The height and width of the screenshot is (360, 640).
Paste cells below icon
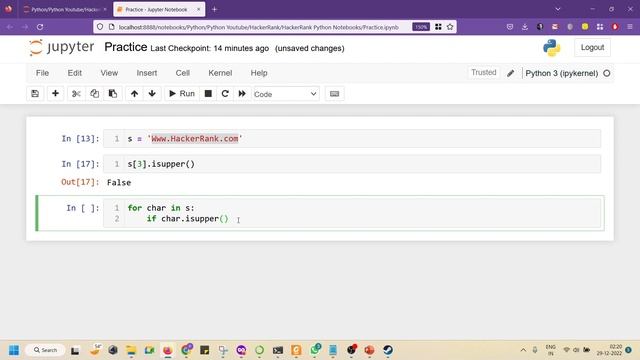113,94
